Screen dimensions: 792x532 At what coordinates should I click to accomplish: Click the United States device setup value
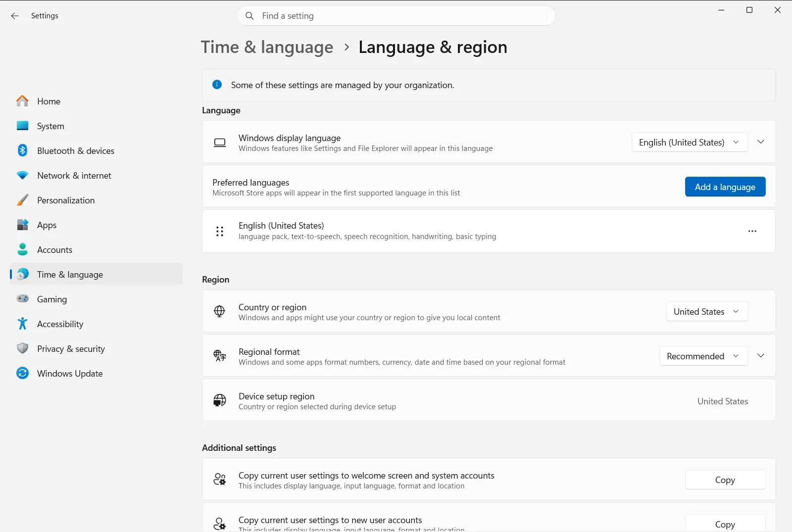(x=723, y=401)
